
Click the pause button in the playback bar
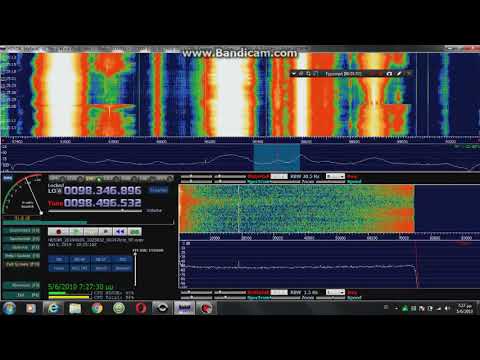point(91,231)
